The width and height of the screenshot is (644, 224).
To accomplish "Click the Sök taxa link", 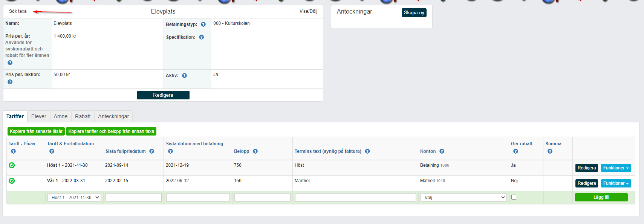I will [18, 11].
